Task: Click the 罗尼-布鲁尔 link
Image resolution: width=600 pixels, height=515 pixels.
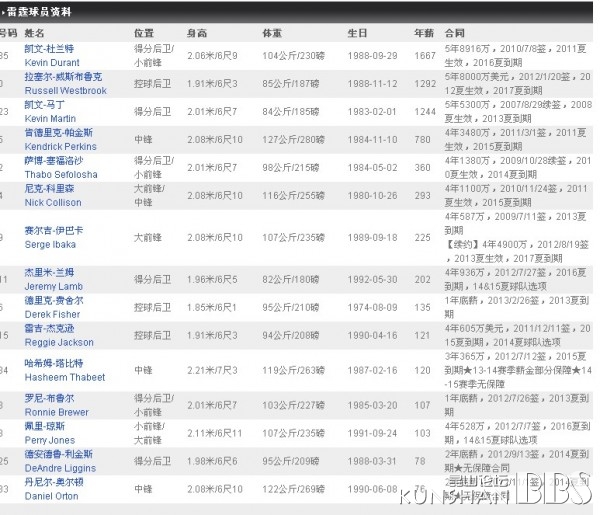Action: click(49, 398)
